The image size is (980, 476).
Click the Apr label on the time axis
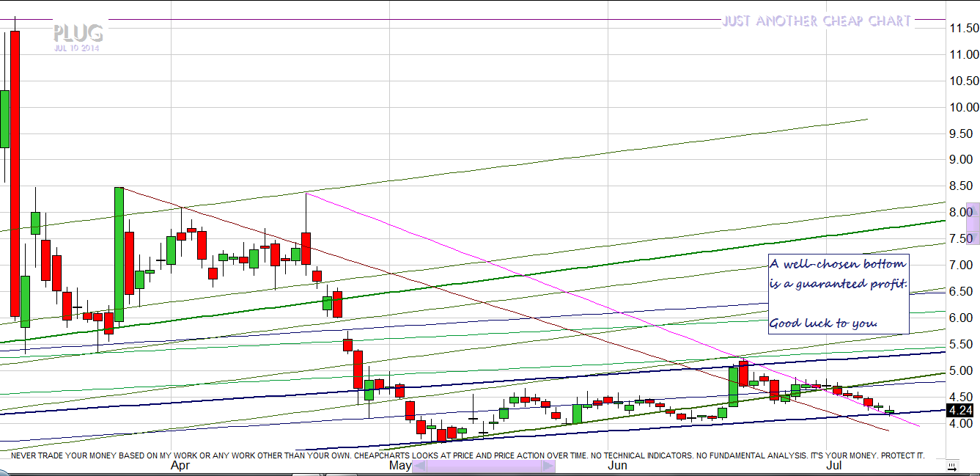[181, 466]
